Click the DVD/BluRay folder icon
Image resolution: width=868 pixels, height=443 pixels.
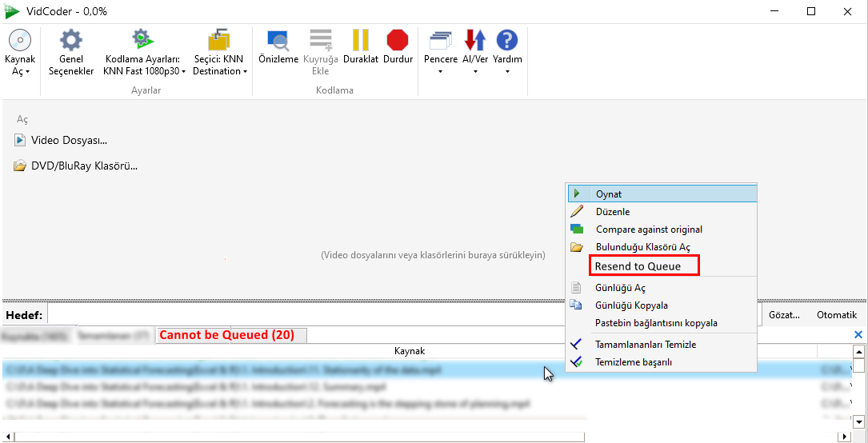coord(20,166)
